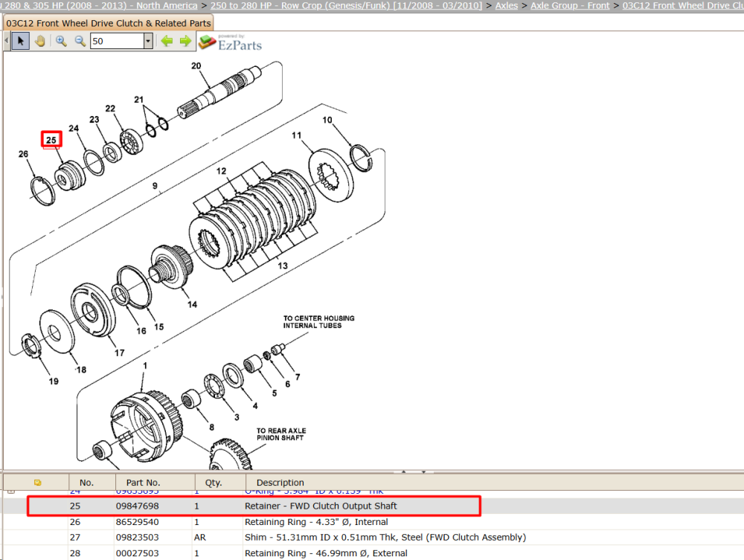The width and height of the screenshot is (744, 560).
Task: Select the 03C12 Front Wheel Drive Clutch tab
Action: pyautogui.click(x=108, y=23)
